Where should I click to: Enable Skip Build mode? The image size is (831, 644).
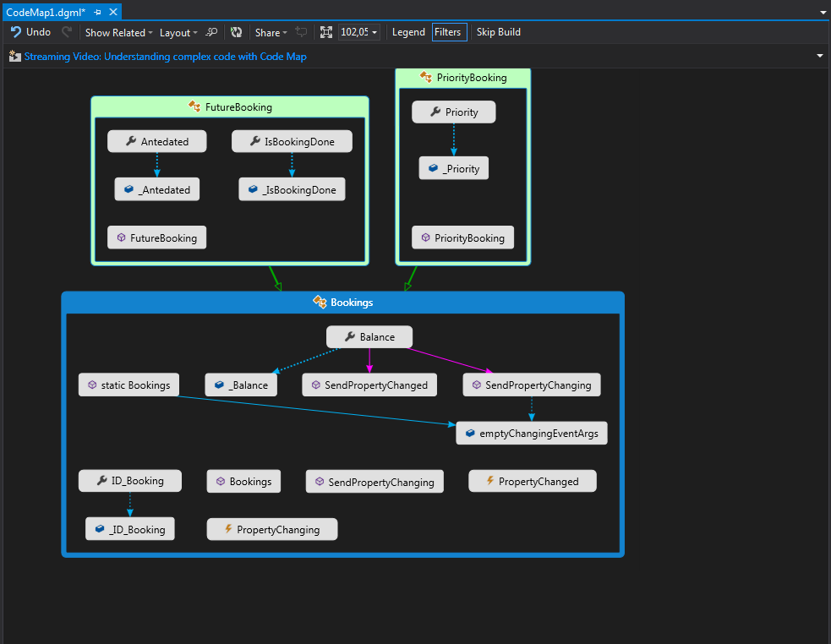click(x=498, y=32)
